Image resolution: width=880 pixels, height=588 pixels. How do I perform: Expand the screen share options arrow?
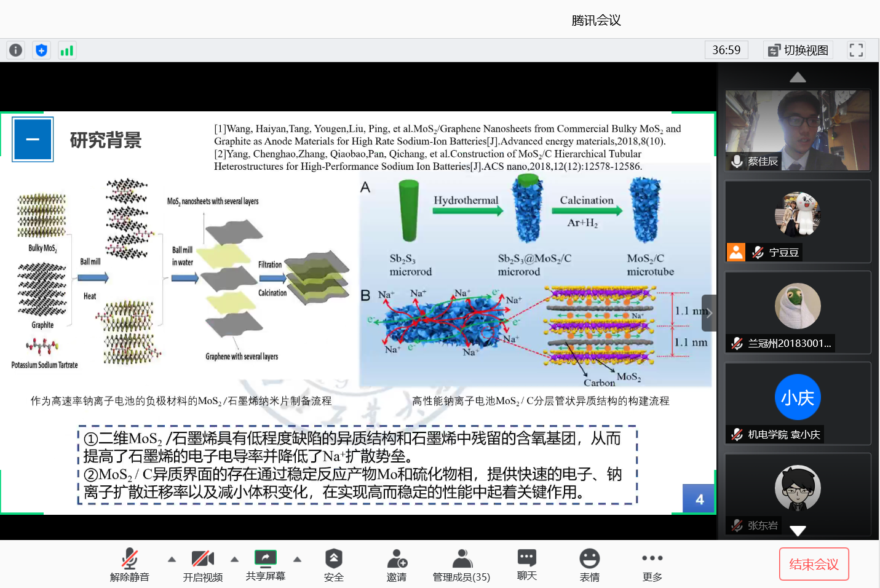coord(297,559)
